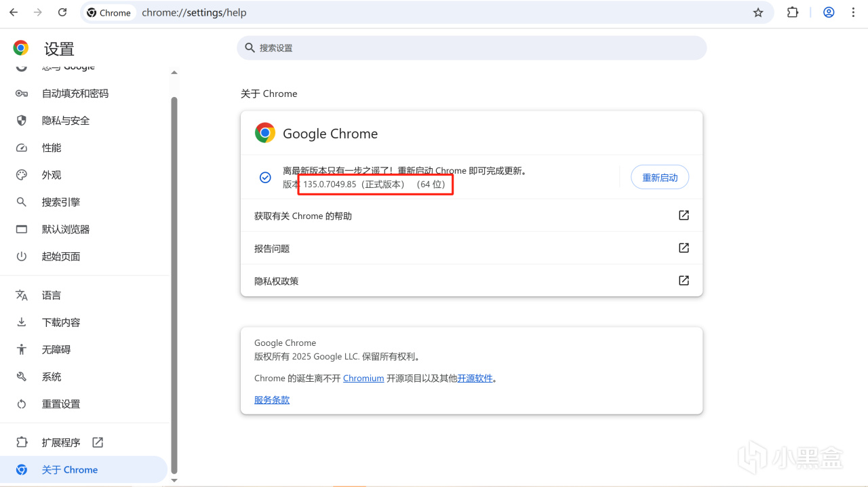Click the Chrome site info chip in address bar

coord(108,12)
